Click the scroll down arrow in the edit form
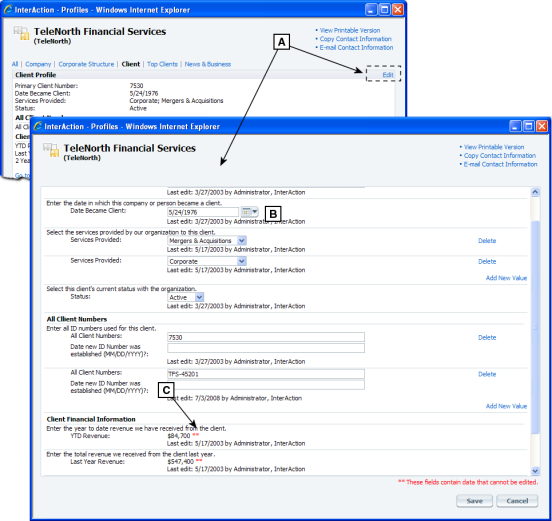The width and height of the screenshot is (552, 521). coord(535,471)
